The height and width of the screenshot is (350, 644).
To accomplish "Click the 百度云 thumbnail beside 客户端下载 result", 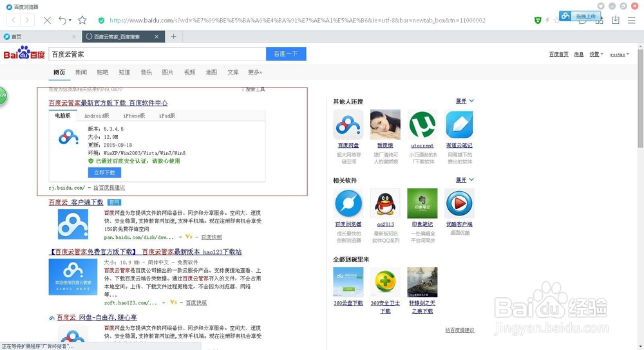I will pos(73,225).
